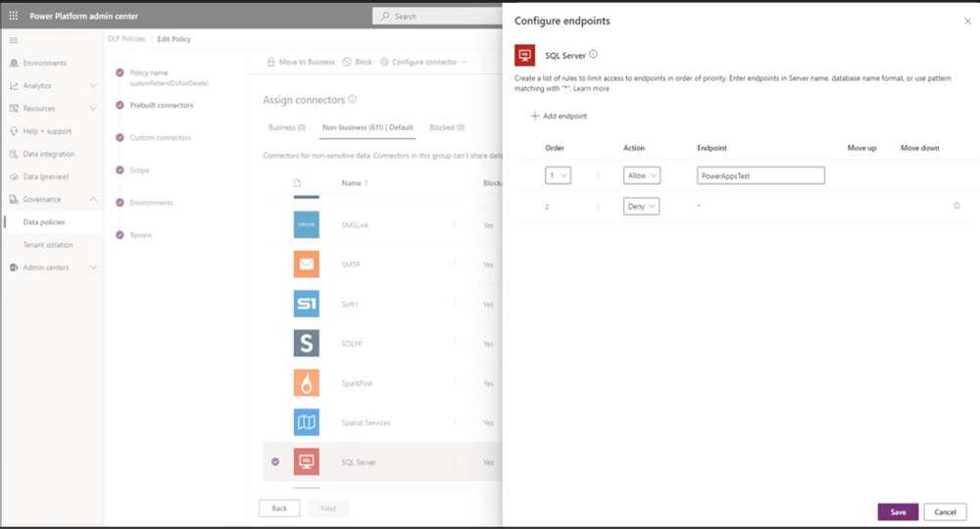Click the SMSLink connector icon

click(x=306, y=225)
